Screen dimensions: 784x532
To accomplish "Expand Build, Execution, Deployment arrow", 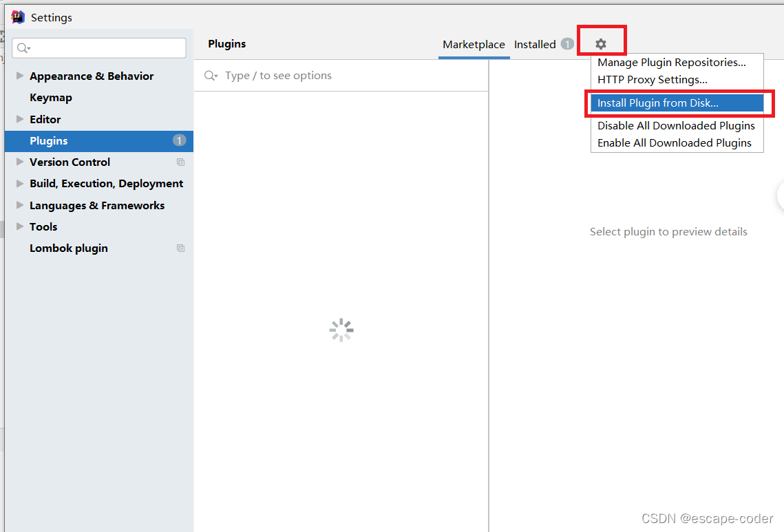I will (x=20, y=184).
